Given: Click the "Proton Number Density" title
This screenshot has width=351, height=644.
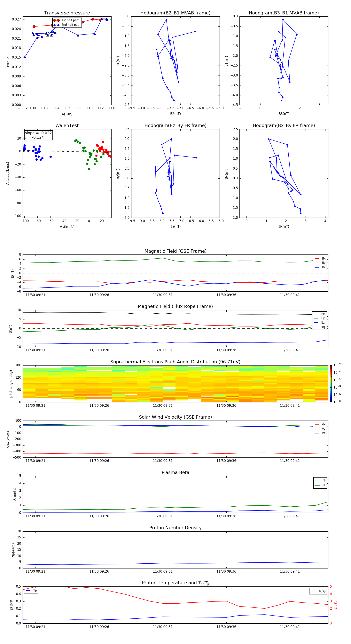Looking at the screenshot, I should click(x=175, y=528).
